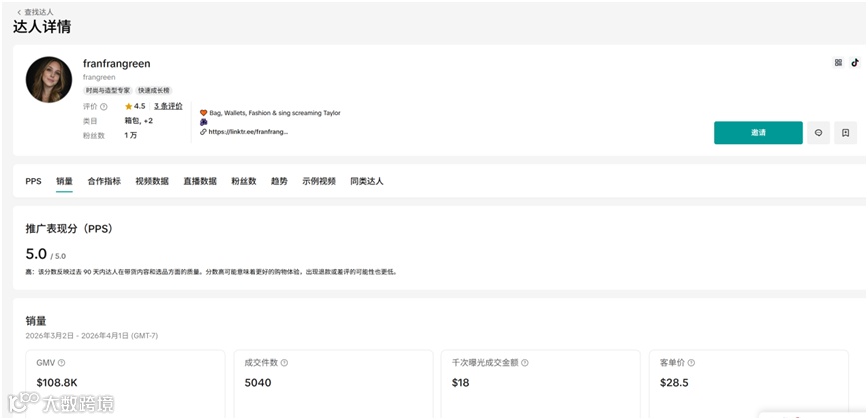The image size is (868, 420).
Task: Select the 快速成长榜 tag
Action: 154,90
